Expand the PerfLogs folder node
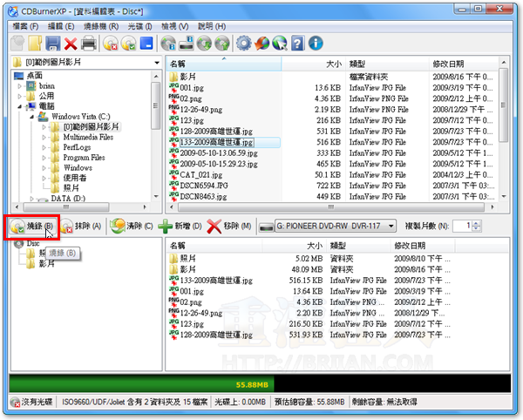Viewport: 523px width, 420px height. pos(44,147)
